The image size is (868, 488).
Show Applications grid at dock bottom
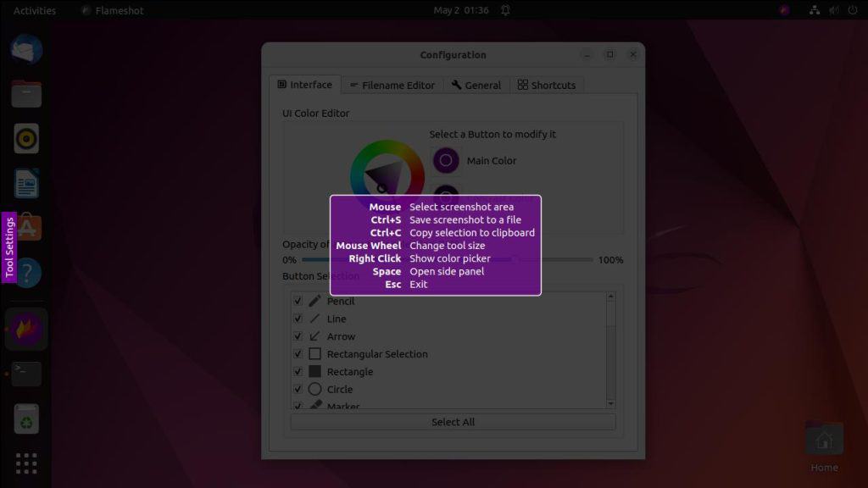(x=26, y=463)
